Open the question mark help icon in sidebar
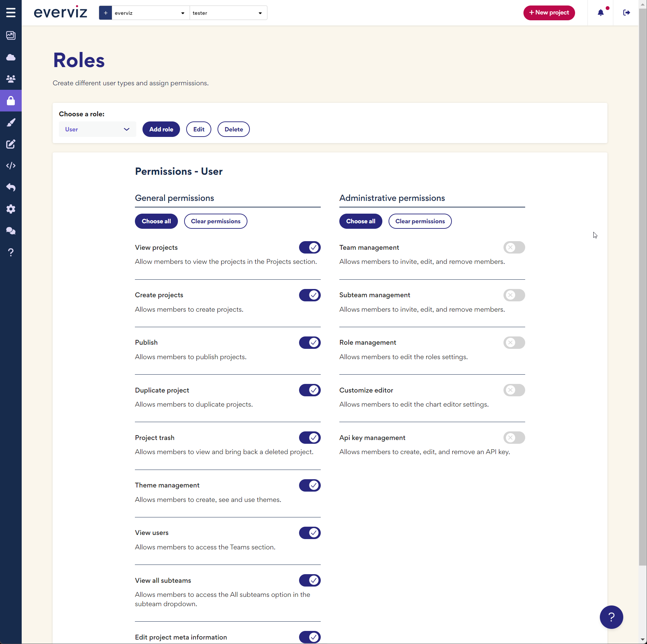Image resolution: width=647 pixels, height=644 pixels. (11, 252)
